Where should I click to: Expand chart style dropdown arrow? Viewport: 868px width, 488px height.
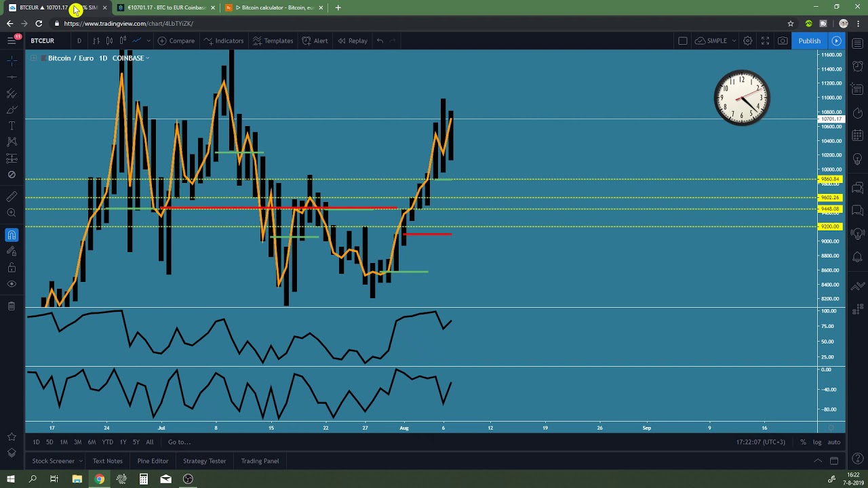147,41
